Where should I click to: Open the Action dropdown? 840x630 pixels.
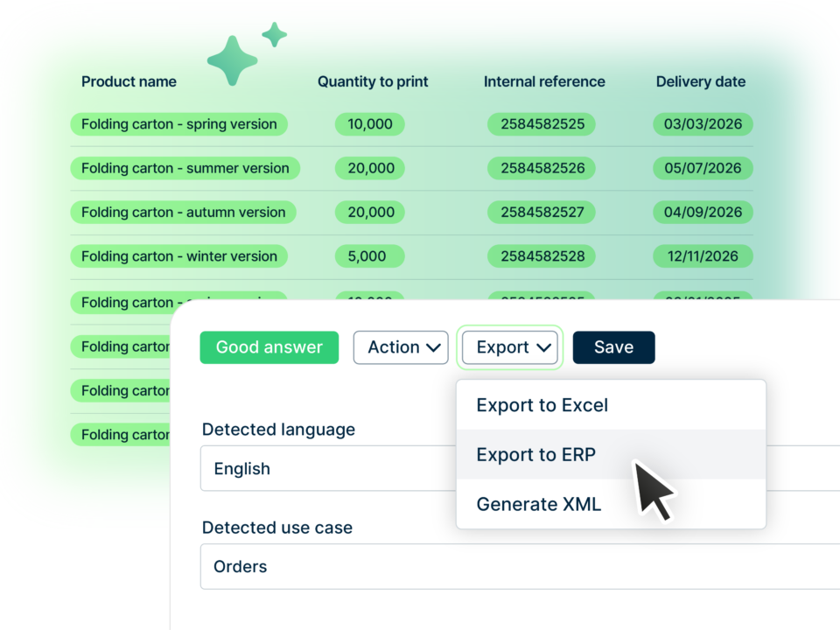point(401,347)
